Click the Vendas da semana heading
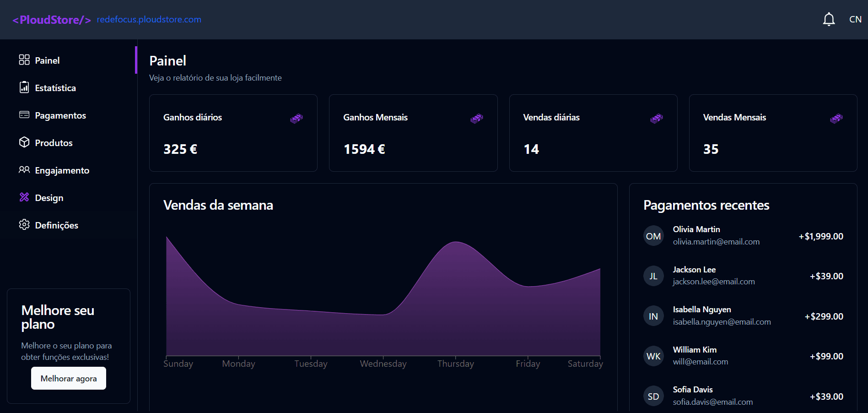This screenshot has width=868, height=413. click(218, 205)
